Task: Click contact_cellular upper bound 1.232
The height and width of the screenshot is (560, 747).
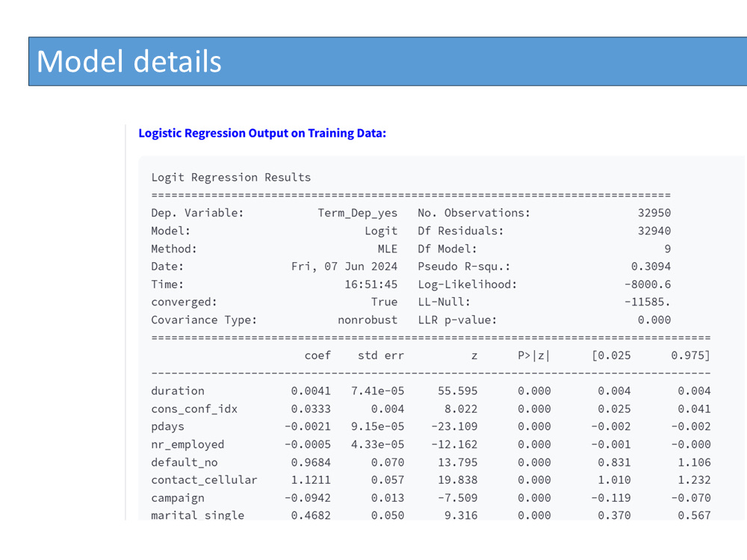Action: pos(694,480)
